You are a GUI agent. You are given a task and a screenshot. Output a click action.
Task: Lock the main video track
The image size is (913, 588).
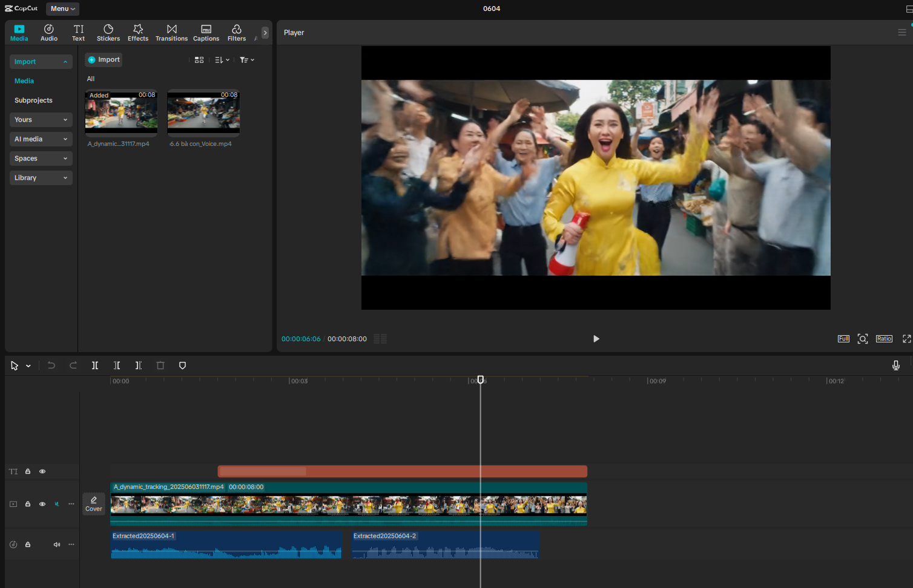28,504
